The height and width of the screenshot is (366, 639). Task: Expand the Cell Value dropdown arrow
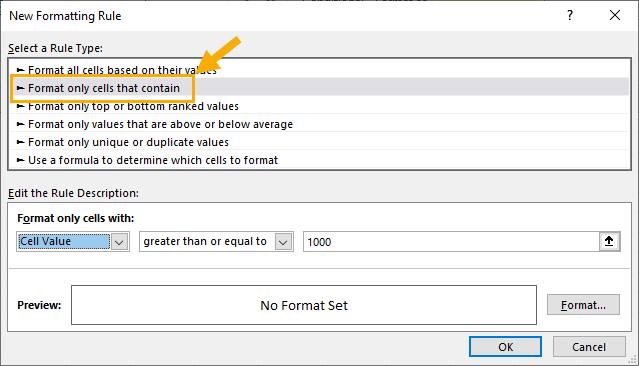[x=119, y=242]
